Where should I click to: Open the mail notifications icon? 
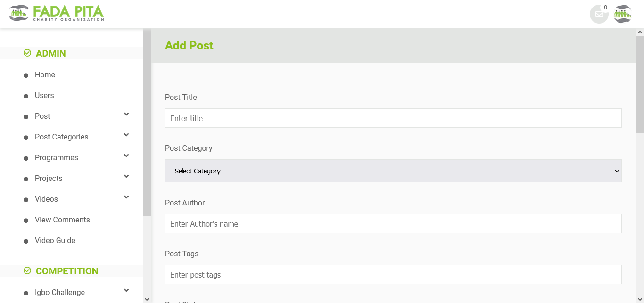[599, 14]
